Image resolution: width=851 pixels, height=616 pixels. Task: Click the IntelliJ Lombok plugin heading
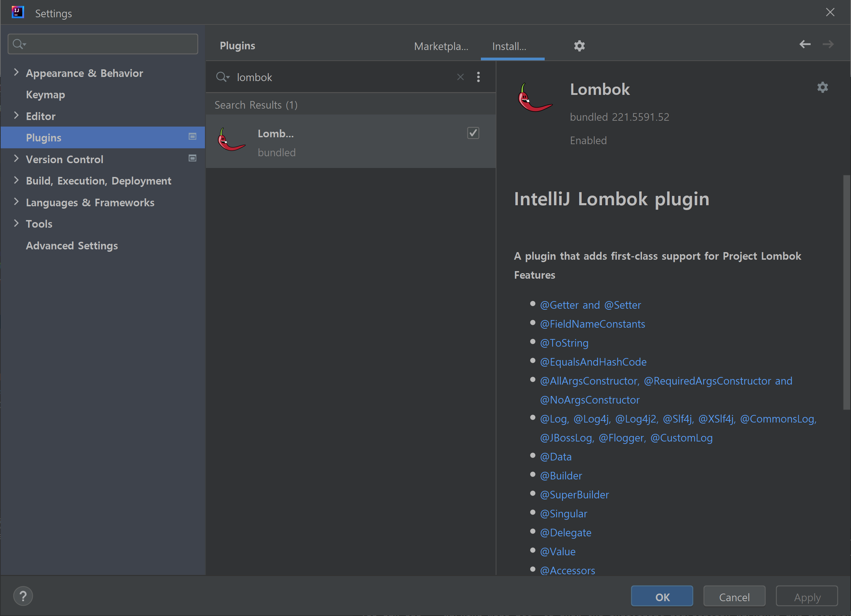[x=611, y=199]
